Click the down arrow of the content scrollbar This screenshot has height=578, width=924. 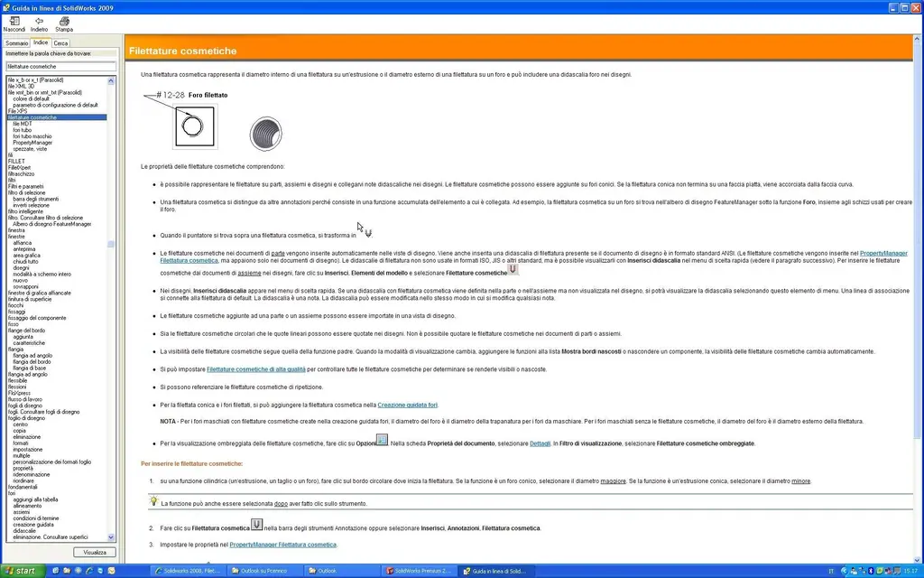(x=919, y=557)
